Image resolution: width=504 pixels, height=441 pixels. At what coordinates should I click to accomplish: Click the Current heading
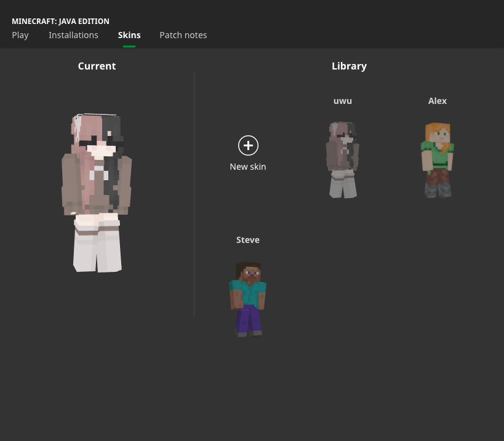[97, 66]
